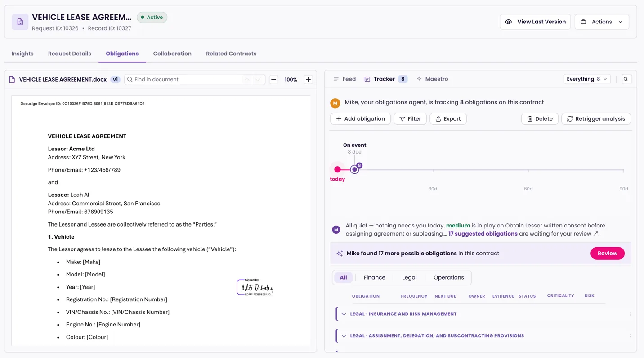This screenshot has width=644, height=358.
Task: Filter obligations by Operations
Action: (x=448, y=277)
